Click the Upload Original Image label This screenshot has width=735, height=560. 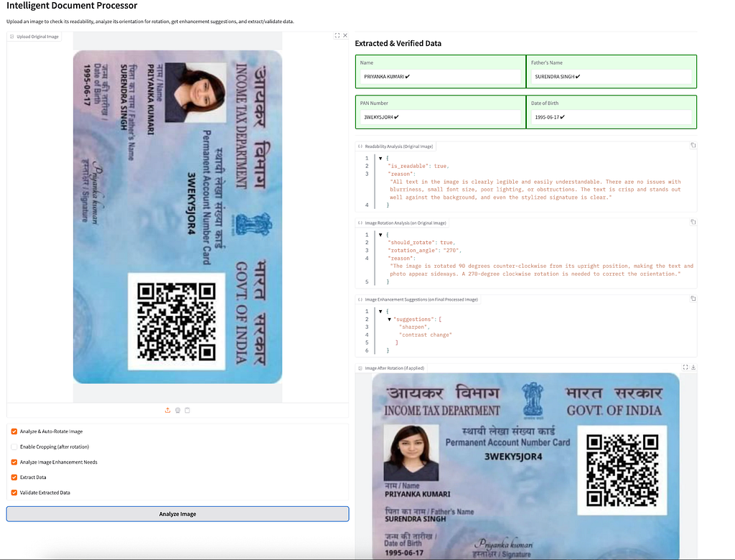pyautogui.click(x=37, y=37)
